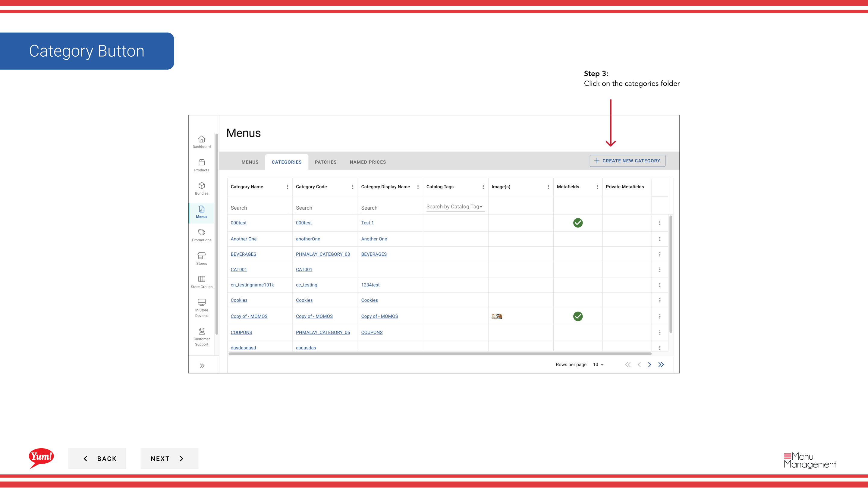
Task: Open PHMALAY_CATEGORY_03 code link
Action: pos(323,254)
